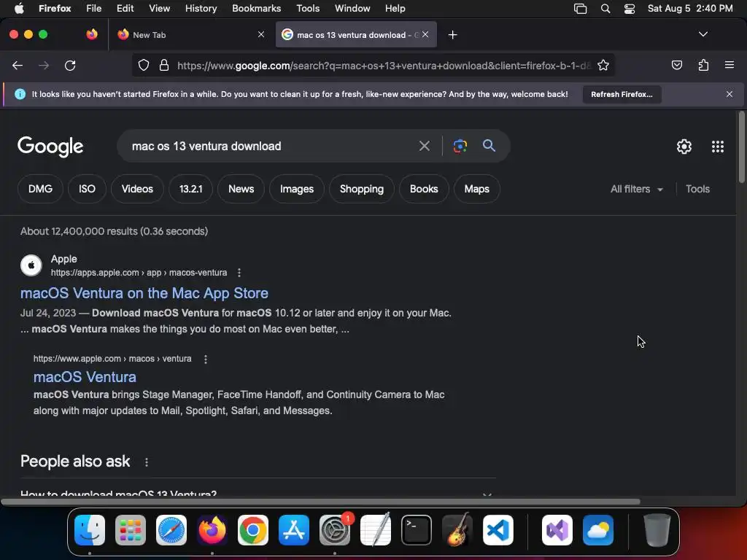Open Firefox hamburger application menu
Viewport: 747px width, 560px height.
(729, 65)
